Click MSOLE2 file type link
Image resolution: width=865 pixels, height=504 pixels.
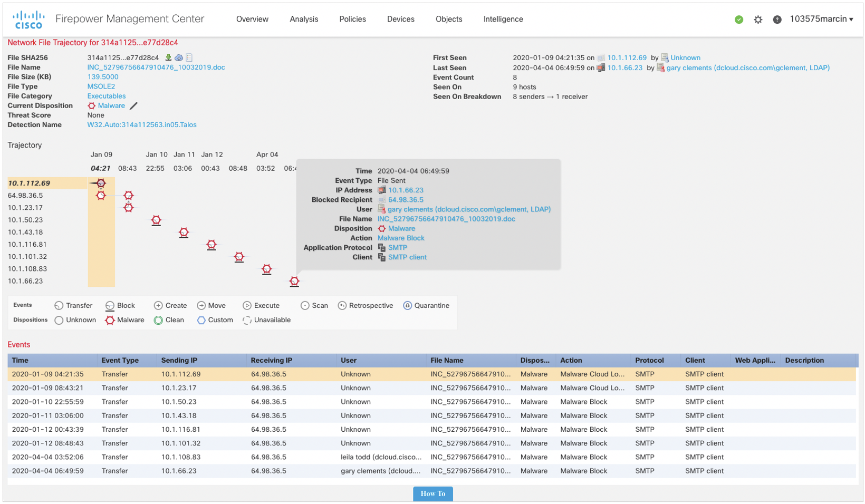101,86
